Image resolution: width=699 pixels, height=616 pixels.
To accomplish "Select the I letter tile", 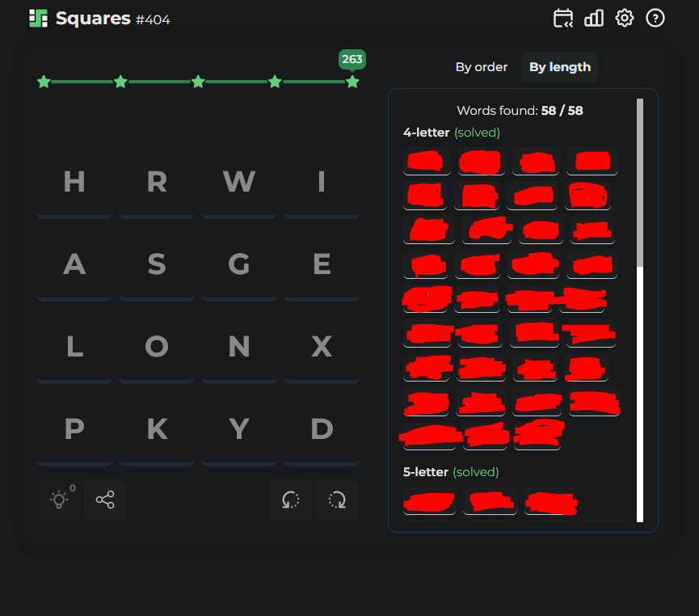I will tap(322, 182).
